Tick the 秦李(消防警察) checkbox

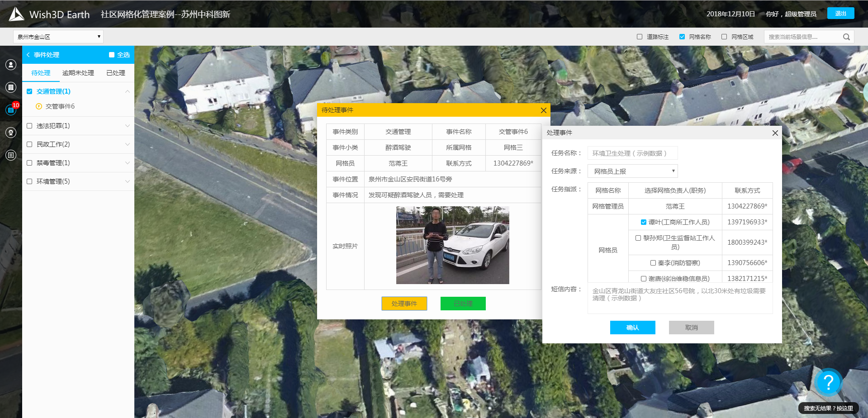click(x=653, y=263)
